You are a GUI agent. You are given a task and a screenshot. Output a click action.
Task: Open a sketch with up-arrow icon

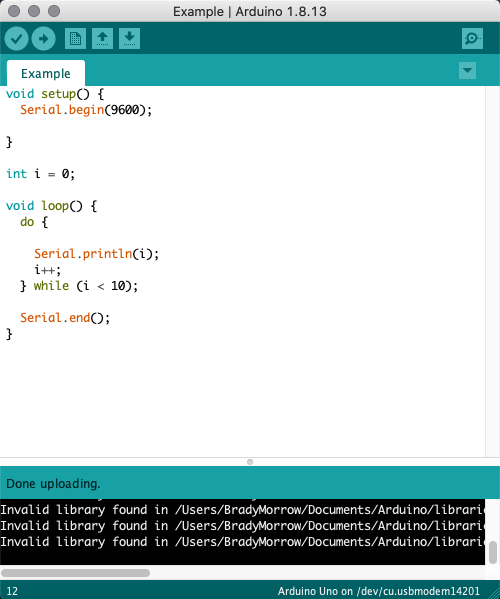pos(102,39)
